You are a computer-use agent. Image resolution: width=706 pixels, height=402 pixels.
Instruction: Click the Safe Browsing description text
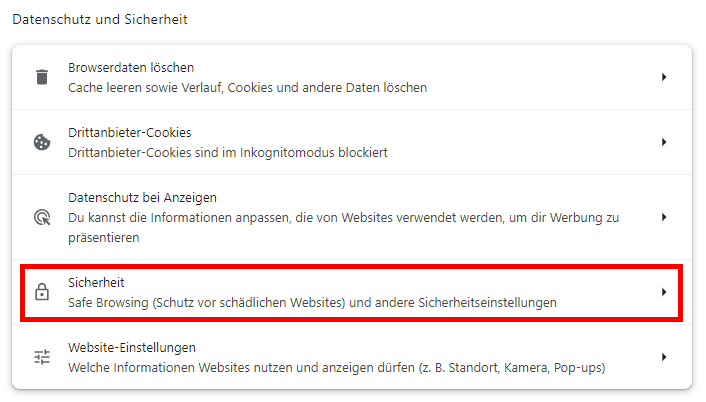point(311,302)
